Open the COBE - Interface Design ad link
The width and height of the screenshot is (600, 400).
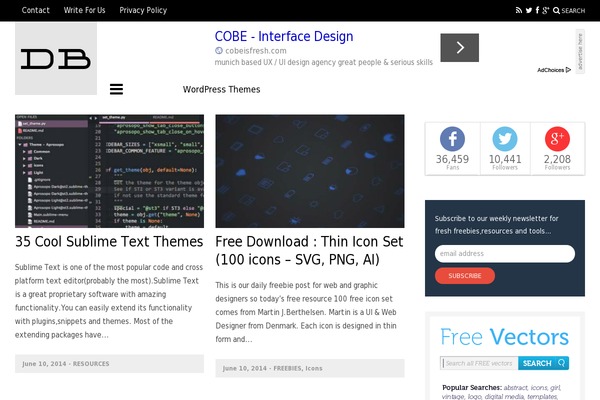[284, 36]
